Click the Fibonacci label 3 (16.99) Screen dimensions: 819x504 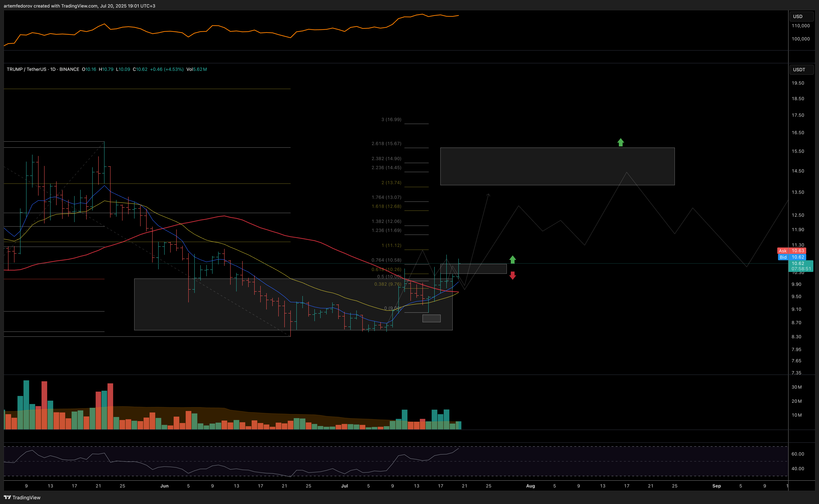391,119
